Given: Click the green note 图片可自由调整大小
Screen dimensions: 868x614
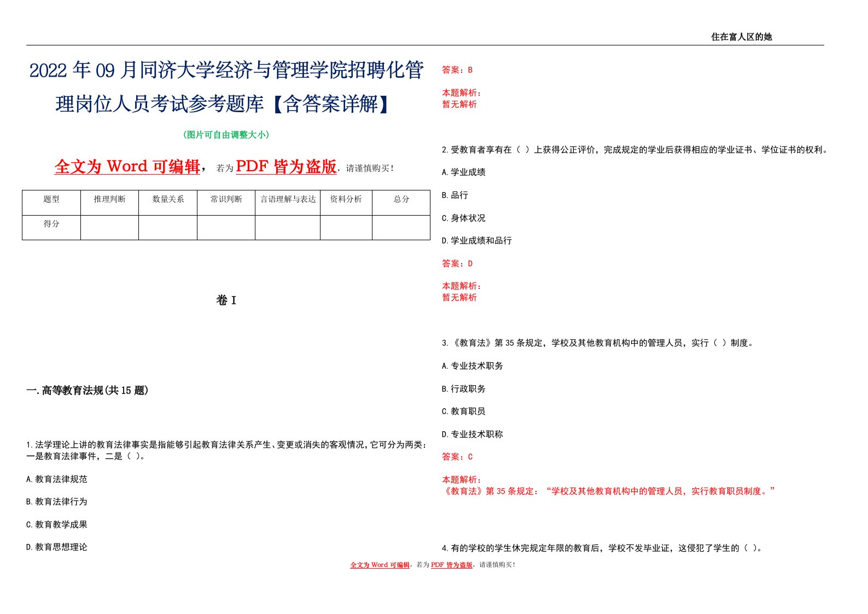Looking at the screenshot, I should point(226,135).
